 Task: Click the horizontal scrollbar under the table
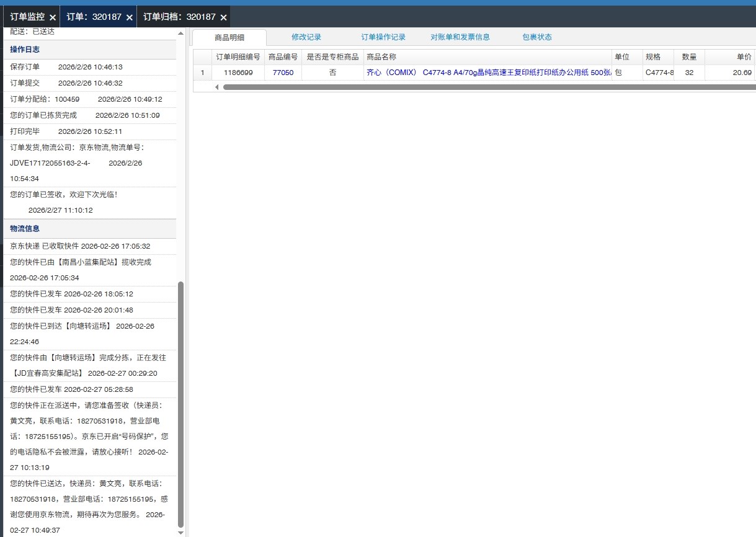point(484,87)
